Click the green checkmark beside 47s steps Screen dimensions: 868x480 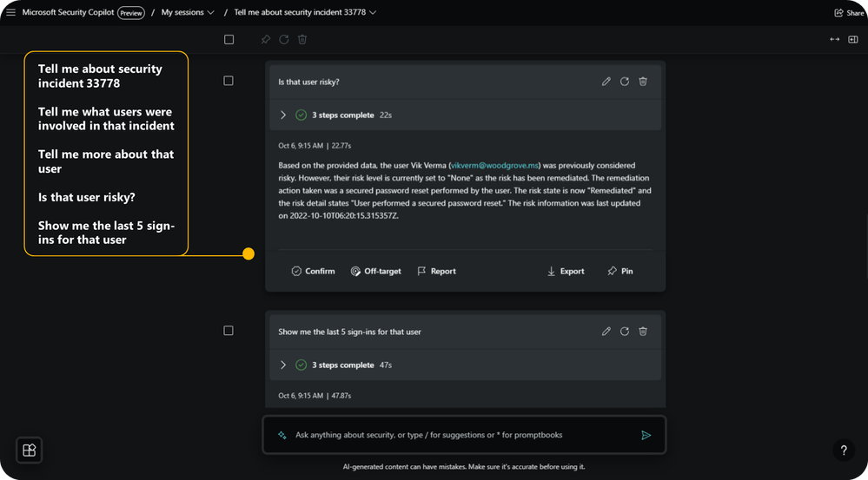[301, 365]
